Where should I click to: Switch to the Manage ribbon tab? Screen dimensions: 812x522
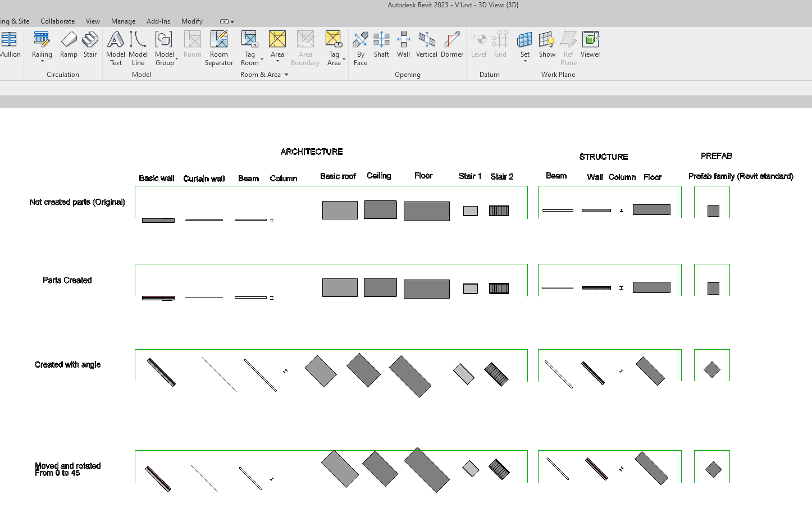click(x=123, y=21)
